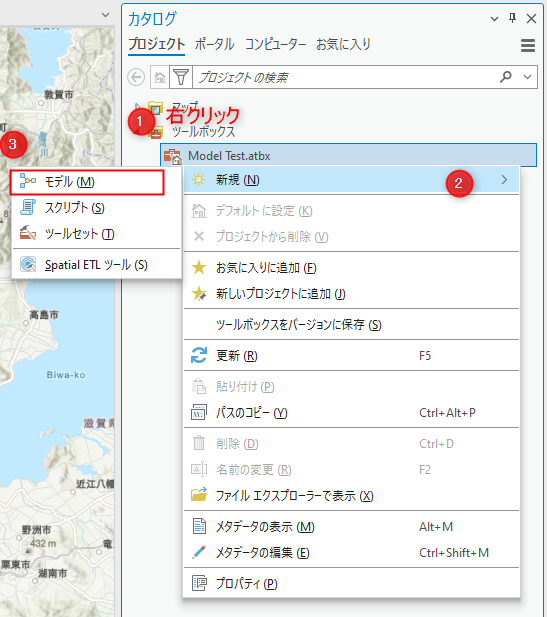547x617 pixels.
Task: Choose お気に入りに追加 (F)
Action: (x=351, y=268)
